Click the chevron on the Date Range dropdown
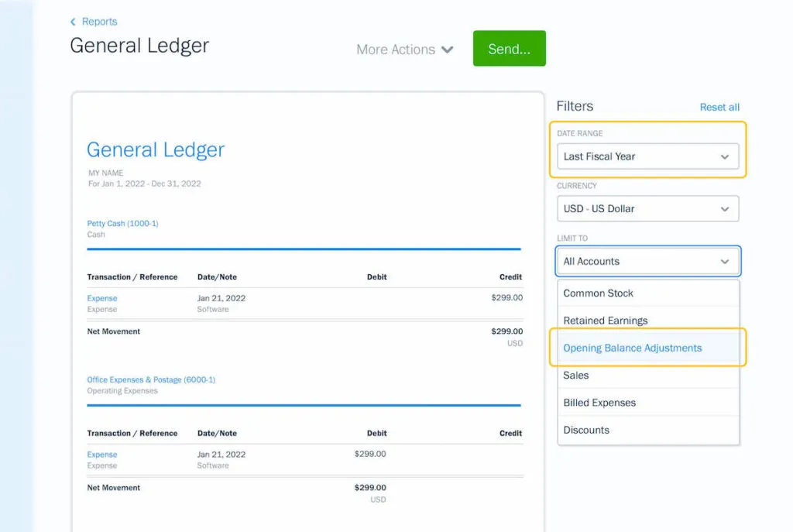Image resolution: width=793 pixels, height=532 pixels. coord(726,156)
